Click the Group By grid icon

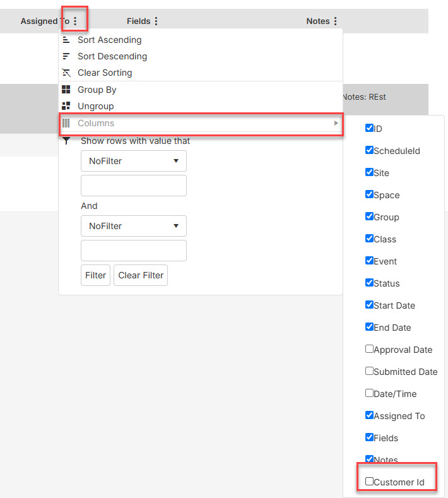(66, 90)
